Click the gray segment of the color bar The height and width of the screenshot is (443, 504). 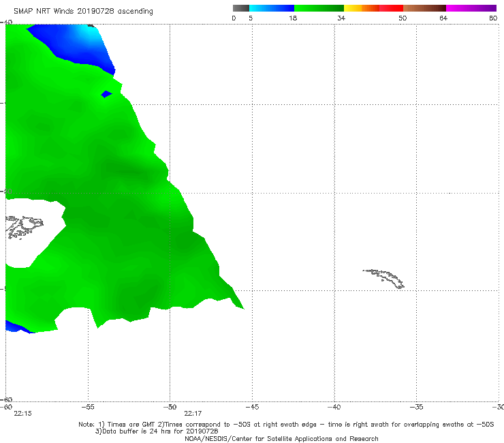(241, 8)
